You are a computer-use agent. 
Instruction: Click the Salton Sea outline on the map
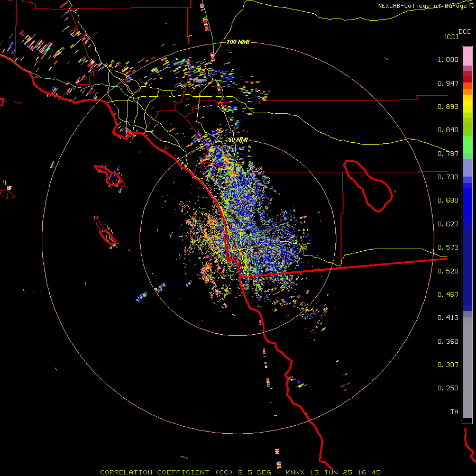coord(368,186)
